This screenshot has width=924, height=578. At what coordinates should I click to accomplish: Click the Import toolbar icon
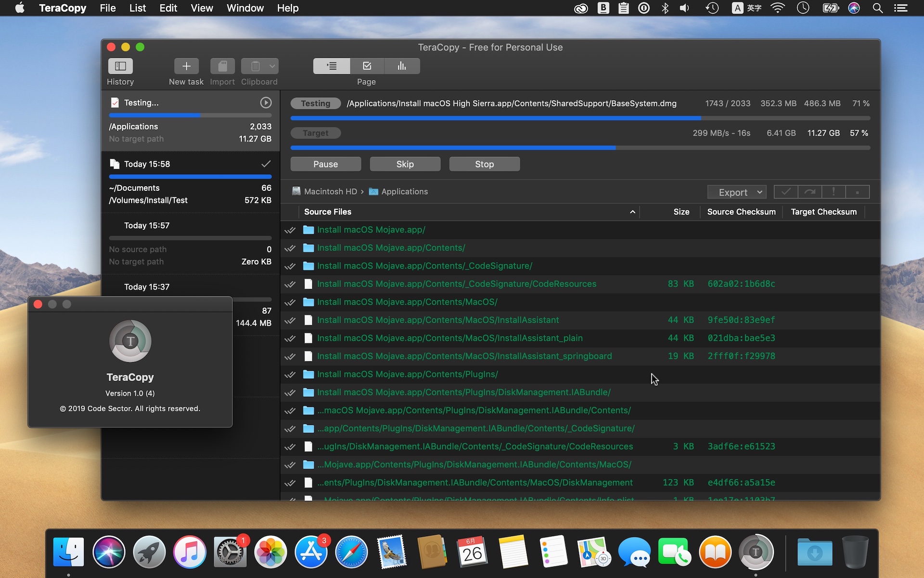click(x=222, y=66)
